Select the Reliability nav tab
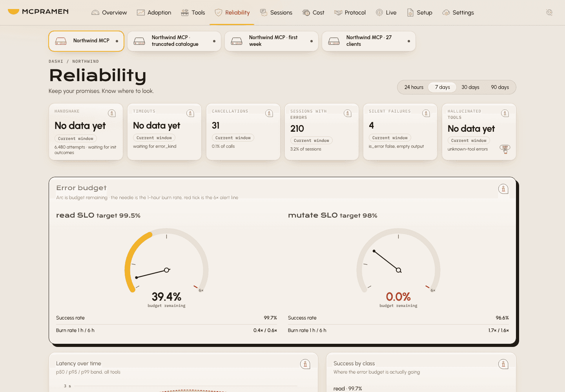Viewport: 565px width, 392px height. [232, 13]
